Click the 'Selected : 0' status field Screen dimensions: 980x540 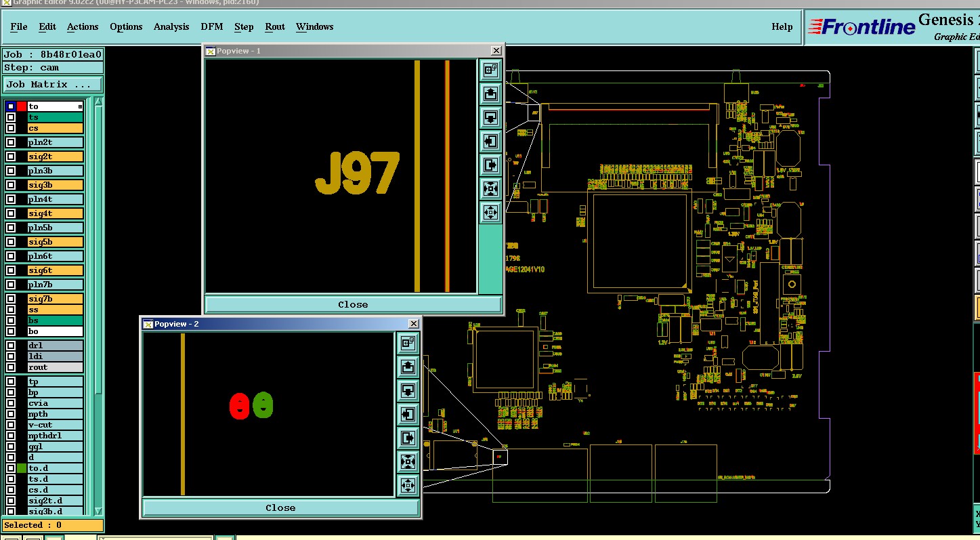point(53,525)
